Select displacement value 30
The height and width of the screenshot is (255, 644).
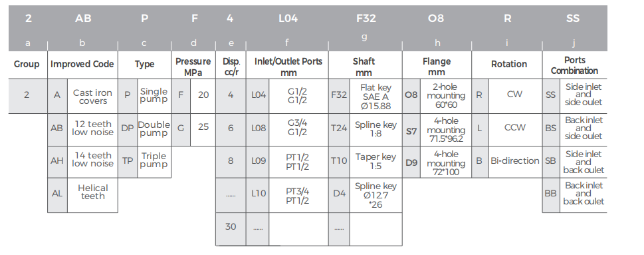click(231, 226)
